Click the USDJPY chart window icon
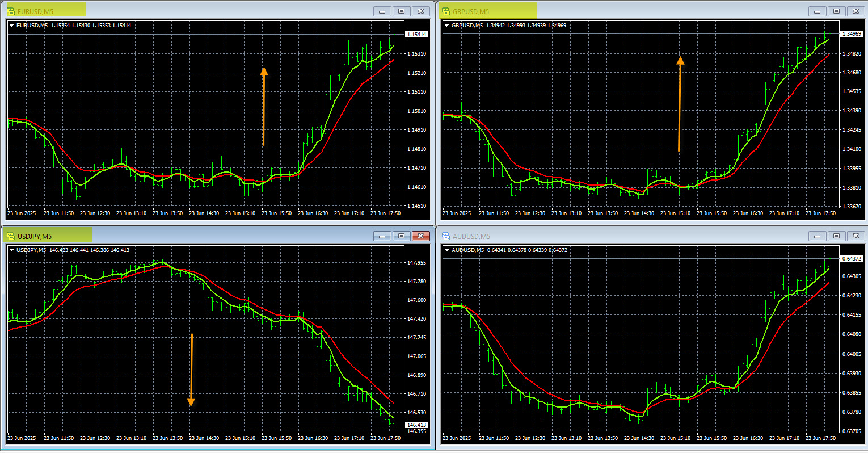This screenshot has width=868, height=453. pos(11,236)
